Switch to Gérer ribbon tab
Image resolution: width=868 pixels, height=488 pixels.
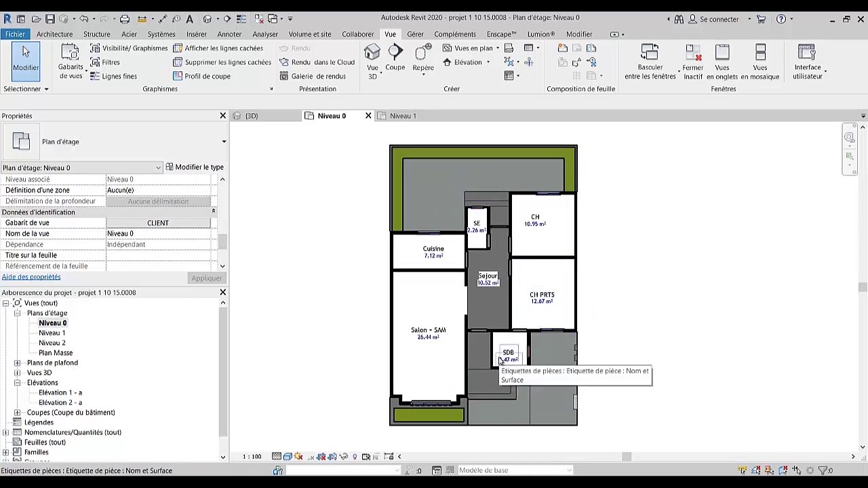415,34
